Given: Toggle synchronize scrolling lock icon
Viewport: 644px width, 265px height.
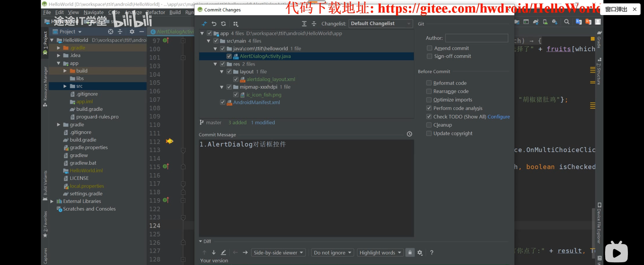Looking at the screenshot, I should pyautogui.click(x=410, y=252).
